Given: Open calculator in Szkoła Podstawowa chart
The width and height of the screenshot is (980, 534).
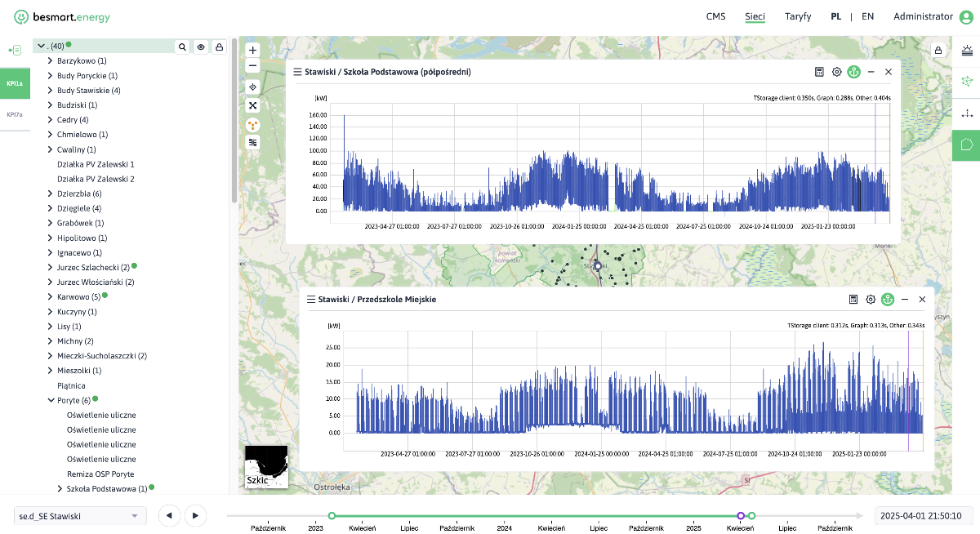Looking at the screenshot, I should (819, 72).
